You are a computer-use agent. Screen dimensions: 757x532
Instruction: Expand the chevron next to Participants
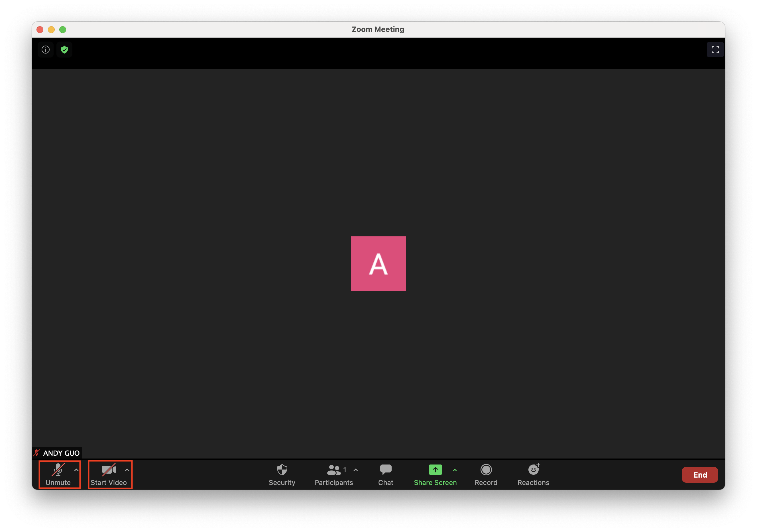click(355, 470)
